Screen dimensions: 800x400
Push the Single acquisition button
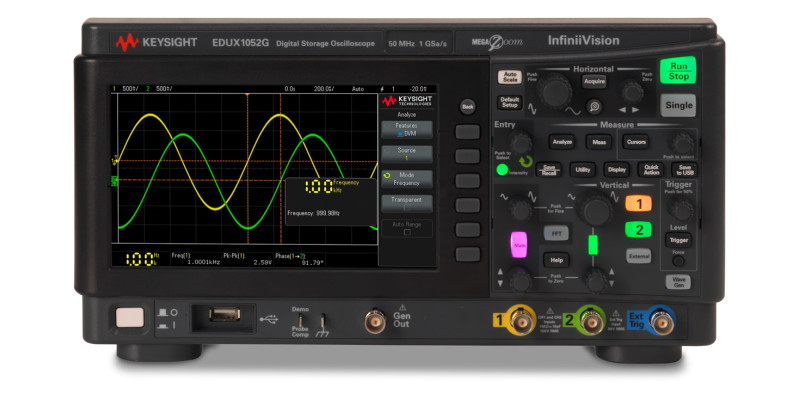pyautogui.click(x=679, y=106)
